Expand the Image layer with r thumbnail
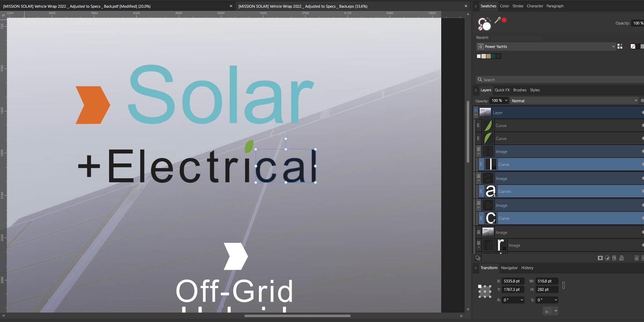Image resolution: width=644 pixels, height=322 pixels. [479, 247]
